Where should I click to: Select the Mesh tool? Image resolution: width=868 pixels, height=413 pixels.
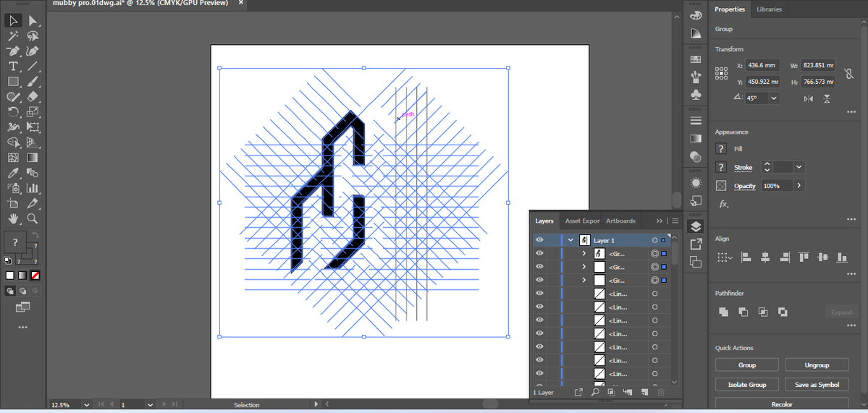click(x=13, y=158)
